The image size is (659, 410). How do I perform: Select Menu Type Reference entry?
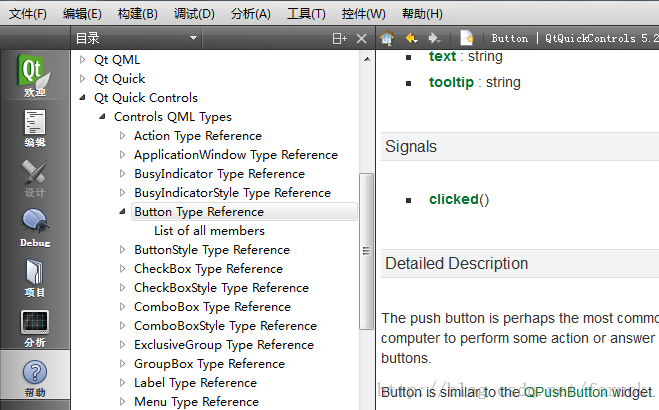coord(196,402)
